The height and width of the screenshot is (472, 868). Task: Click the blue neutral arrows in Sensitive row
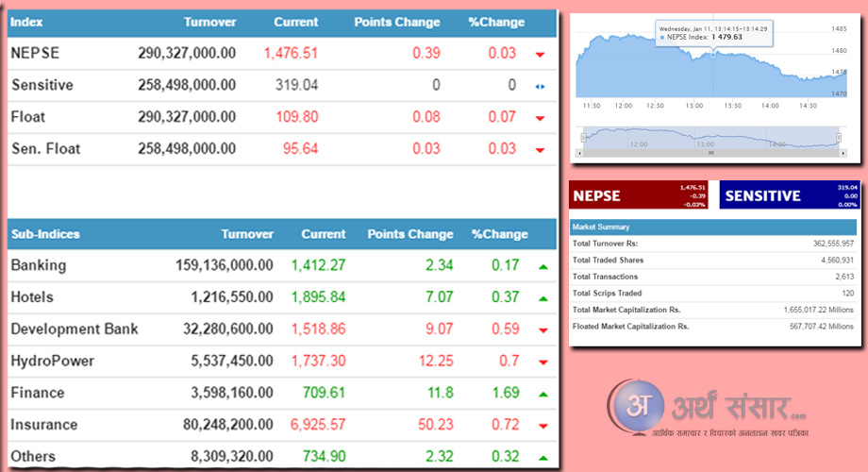540,87
